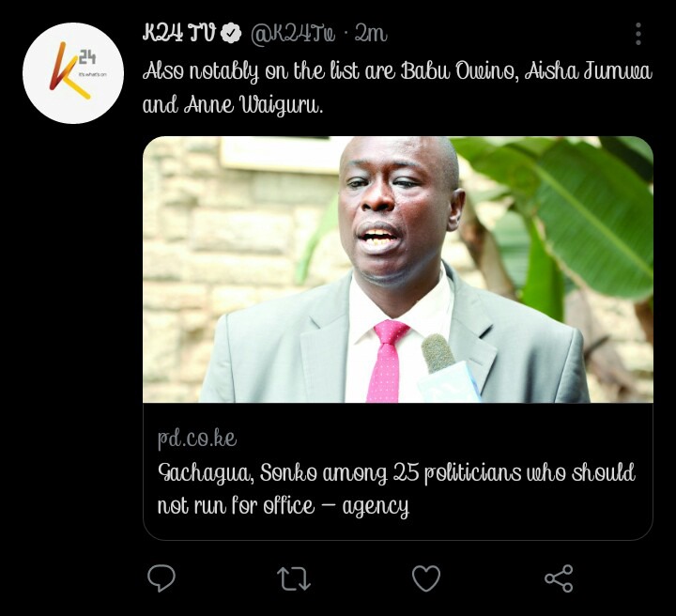Select the tweet text about Babu Owino
This screenshot has height=616, width=676.
(397, 88)
